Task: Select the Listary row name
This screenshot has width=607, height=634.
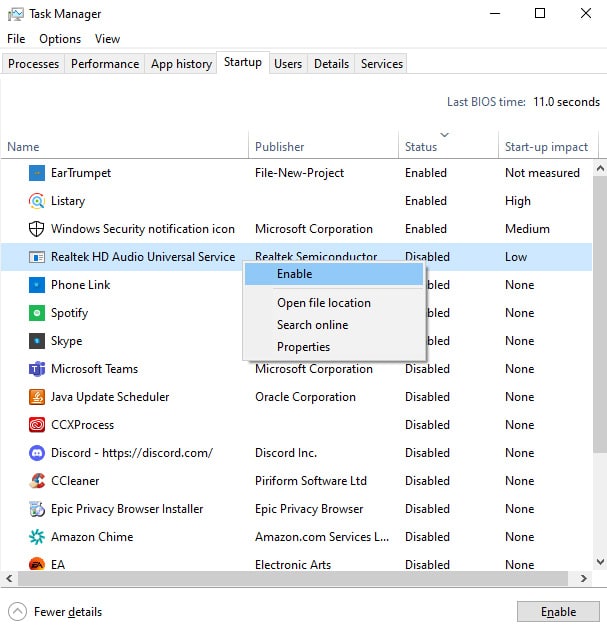Action: point(68,201)
